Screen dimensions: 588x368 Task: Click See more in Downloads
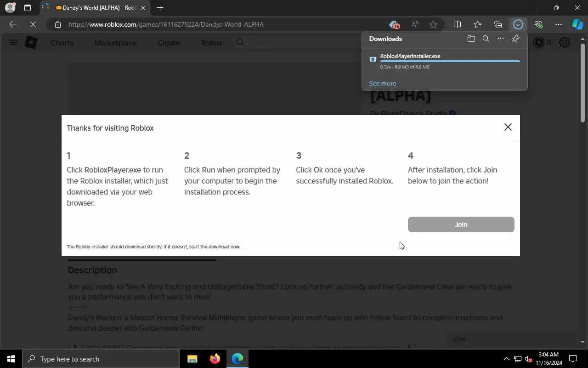382,83
